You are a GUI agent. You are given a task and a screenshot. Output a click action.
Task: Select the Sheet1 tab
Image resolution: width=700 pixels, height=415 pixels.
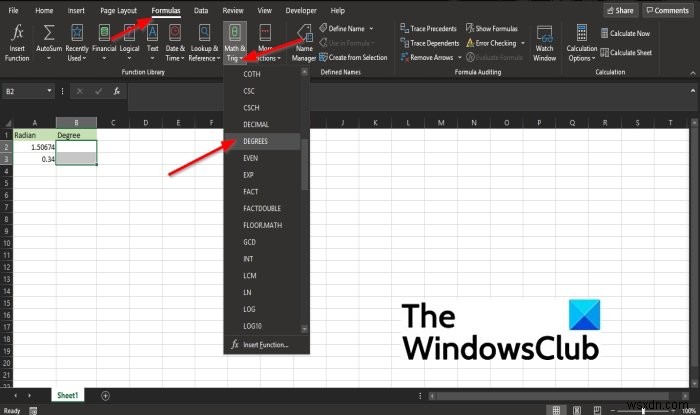(x=67, y=395)
